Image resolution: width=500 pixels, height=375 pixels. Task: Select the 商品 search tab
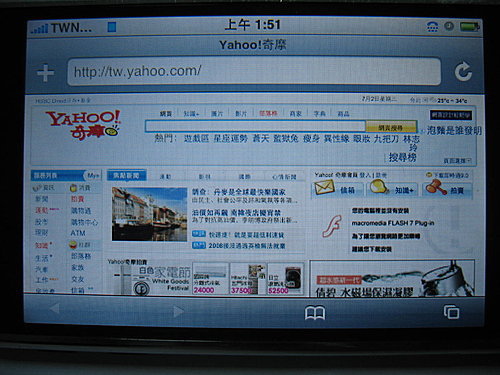tap(343, 114)
